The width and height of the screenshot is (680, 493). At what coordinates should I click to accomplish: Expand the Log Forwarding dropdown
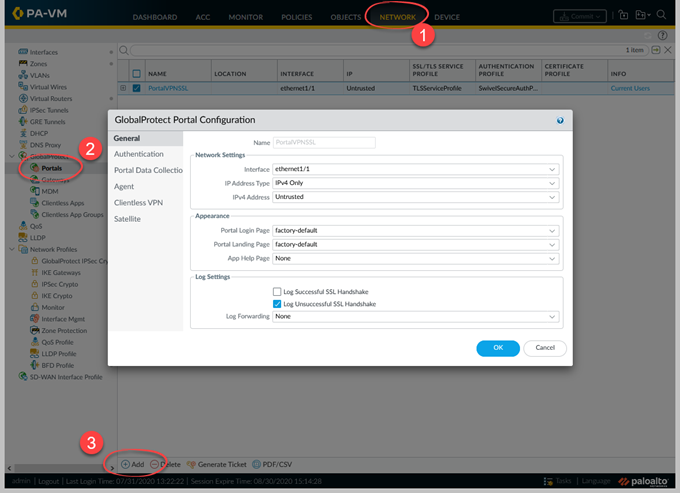[x=414, y=316]
